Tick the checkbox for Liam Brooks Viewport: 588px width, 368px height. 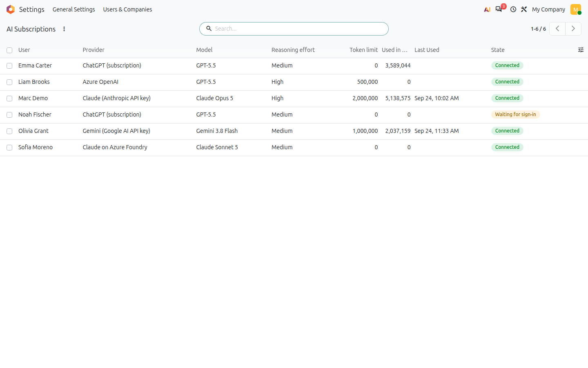tap(9, 82)
